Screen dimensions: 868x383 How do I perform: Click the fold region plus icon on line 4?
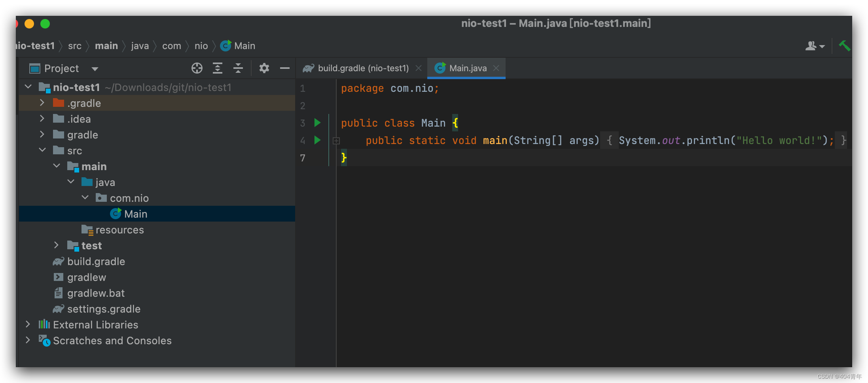[336, 140]
